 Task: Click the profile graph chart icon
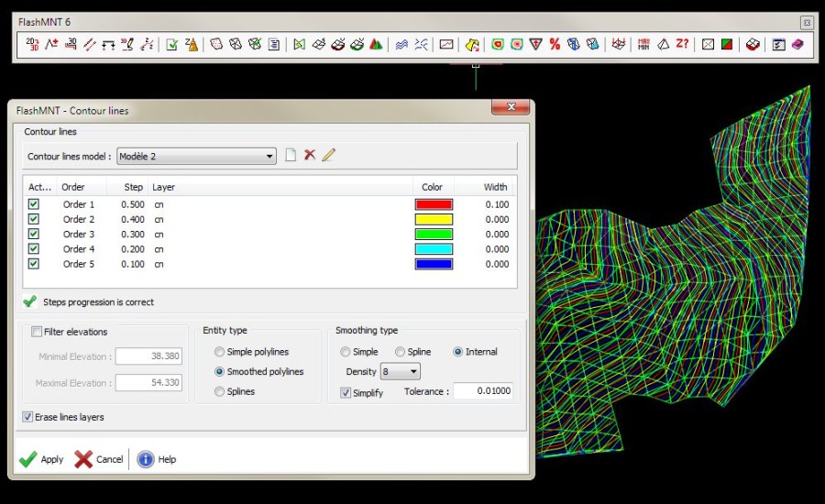coord(446,44)
